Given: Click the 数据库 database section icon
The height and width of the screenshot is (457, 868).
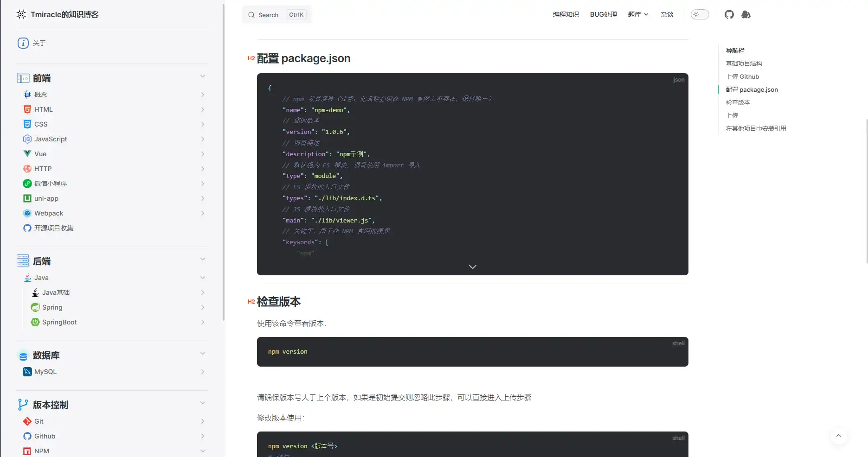Looking at the screenshot, I should tap(23, 355).
